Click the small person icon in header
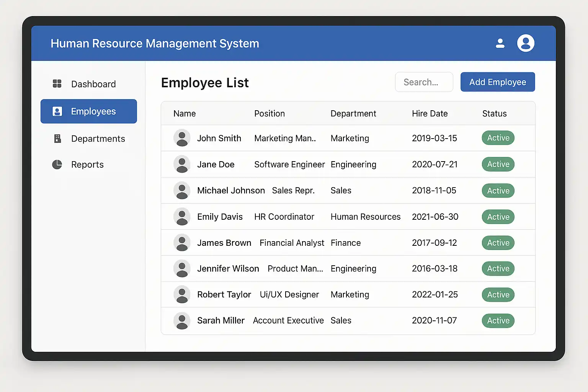The image size is (588, 392). (x=500, y=43)
